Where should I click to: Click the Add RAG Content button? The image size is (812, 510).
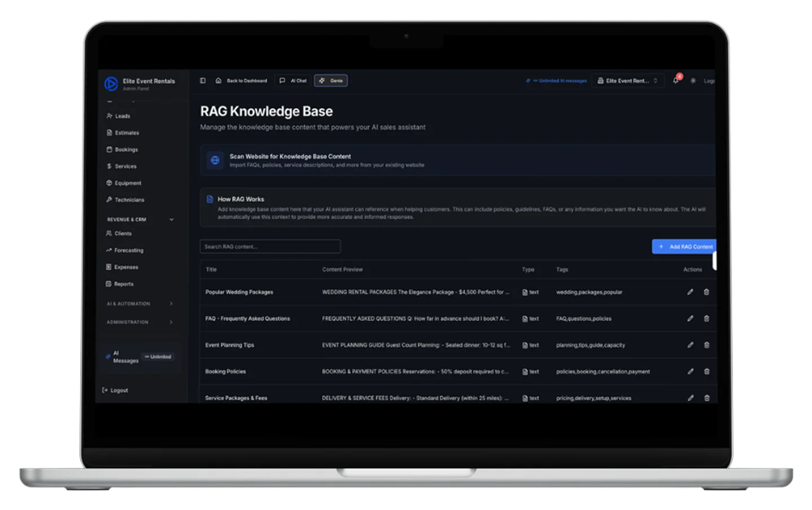685,247
